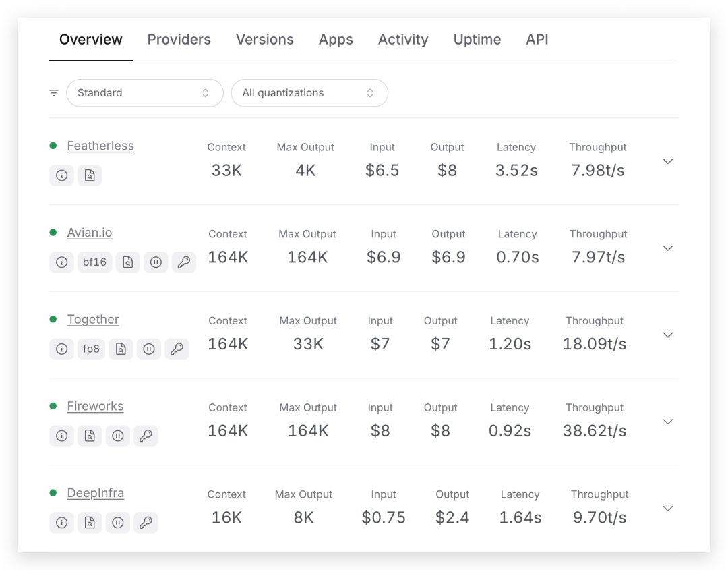The height and width of the screenshot is (570, 728).
Task: Open the Avian.io provider link
Action: pos(90,232)
